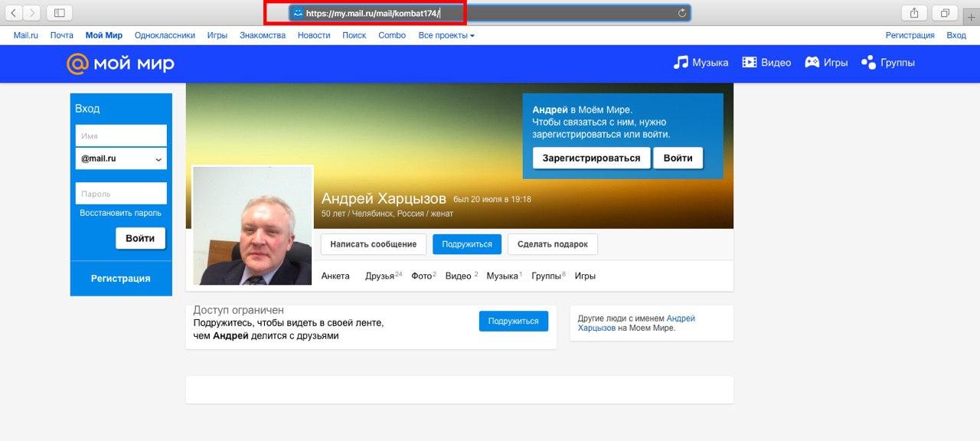980x441 pixels.
Task: Open the Safari share button
Action: tap(914, 13)
